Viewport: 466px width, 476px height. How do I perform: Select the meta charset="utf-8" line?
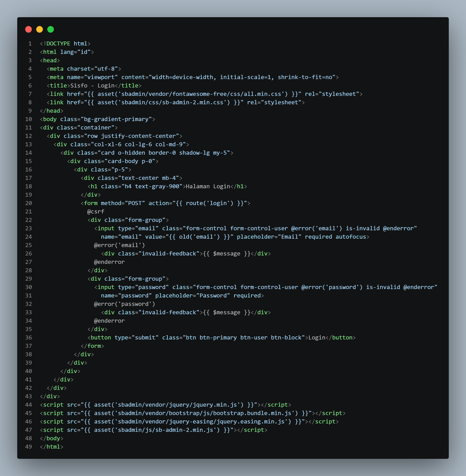[x=84, y=69]
